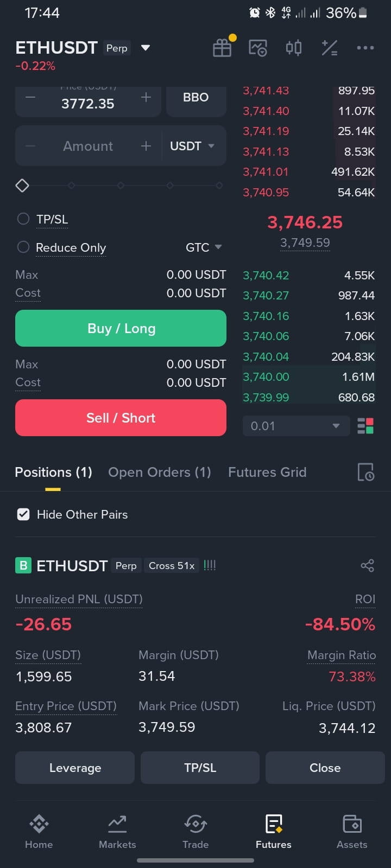Uncheck Hide Other Pairs
Image resolution: width=391 pixels, height=868 pixels.
23,514
